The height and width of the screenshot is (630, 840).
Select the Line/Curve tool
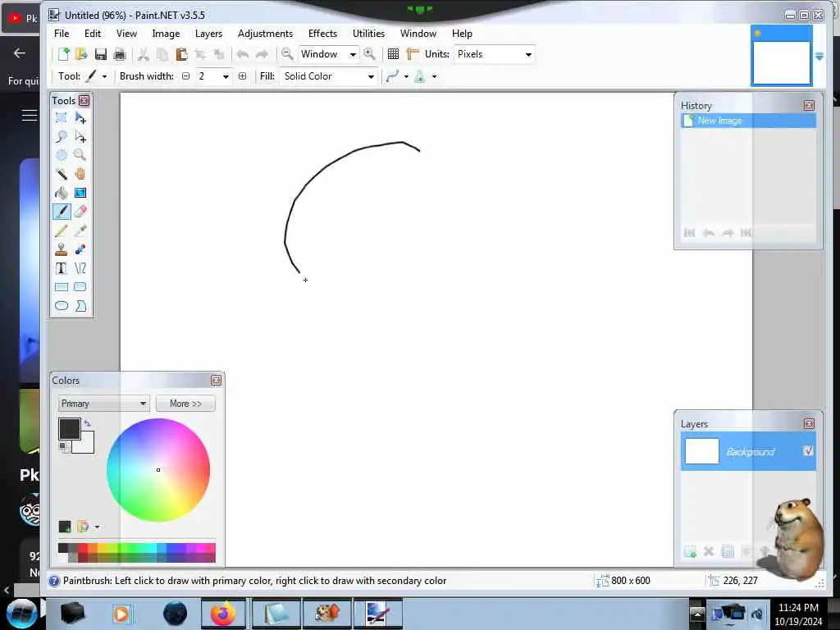coord(80,268)
